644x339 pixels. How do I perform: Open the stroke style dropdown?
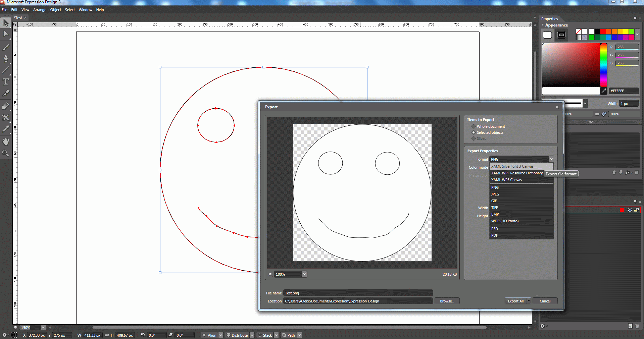click(x=585, y=104)
